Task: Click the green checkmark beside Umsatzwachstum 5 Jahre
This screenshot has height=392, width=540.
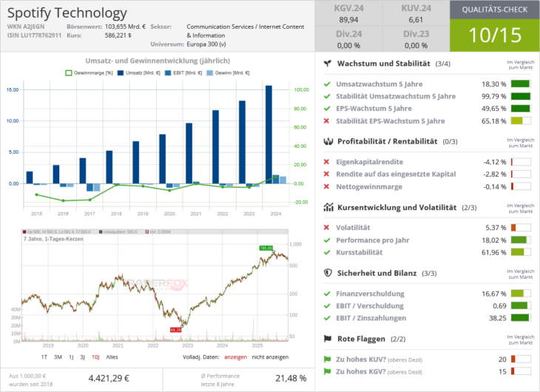Action: [327, 84]
